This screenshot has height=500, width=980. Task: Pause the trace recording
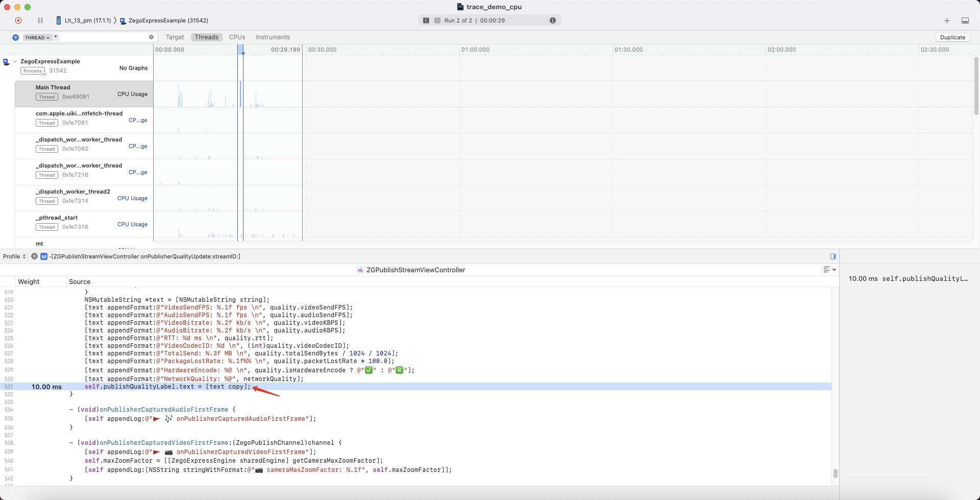pos(40,20)
